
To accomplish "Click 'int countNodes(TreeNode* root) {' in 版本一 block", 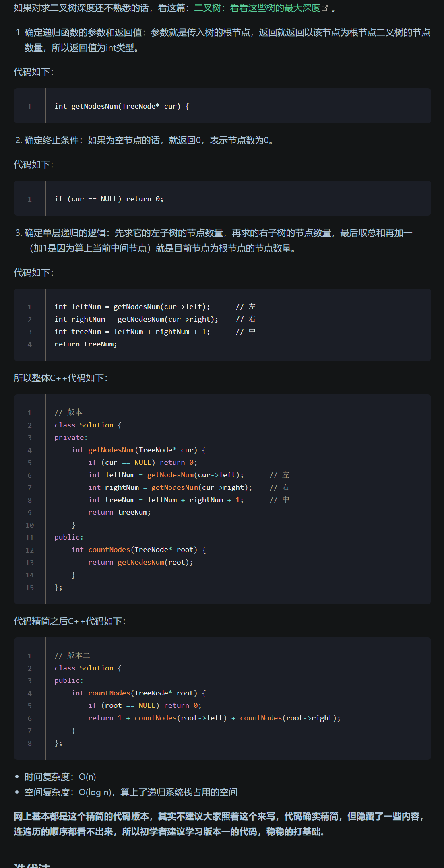I will (139, 550).
